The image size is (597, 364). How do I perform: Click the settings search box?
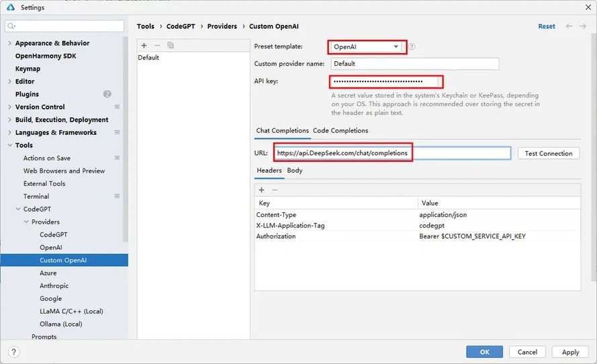coord(64,26)
